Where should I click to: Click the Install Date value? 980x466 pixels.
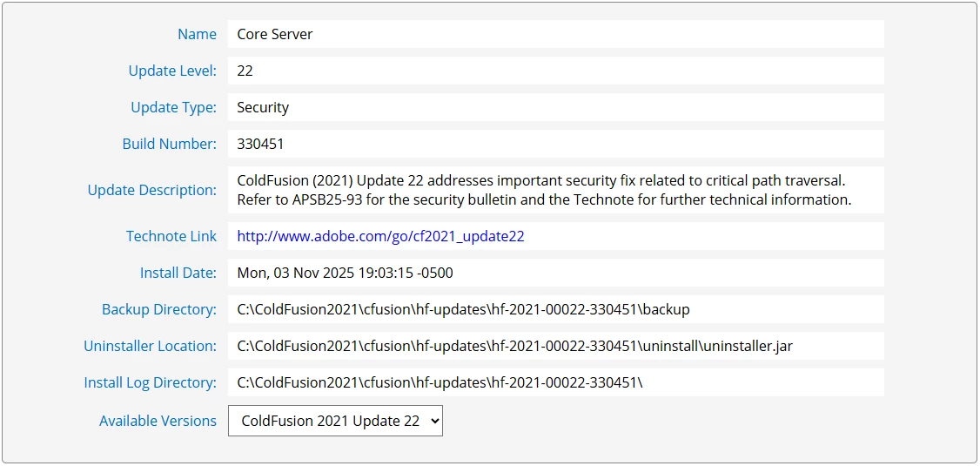[x=345, y=273]
